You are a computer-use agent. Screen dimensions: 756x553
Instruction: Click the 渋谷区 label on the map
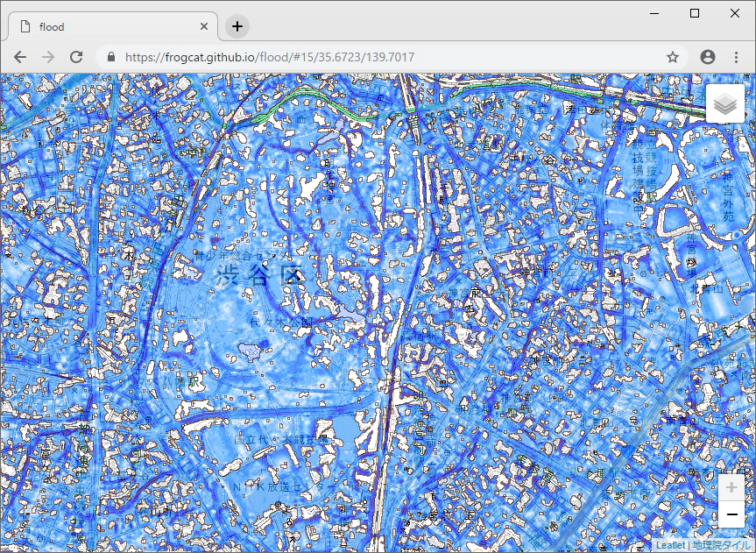point(259,275)
